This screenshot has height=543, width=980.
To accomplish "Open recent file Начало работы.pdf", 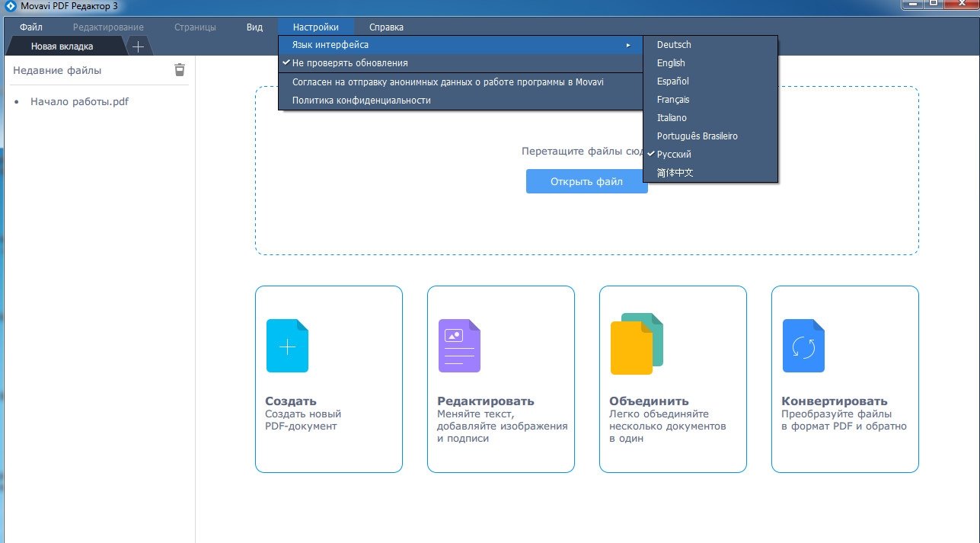I will tap(79, 101).
